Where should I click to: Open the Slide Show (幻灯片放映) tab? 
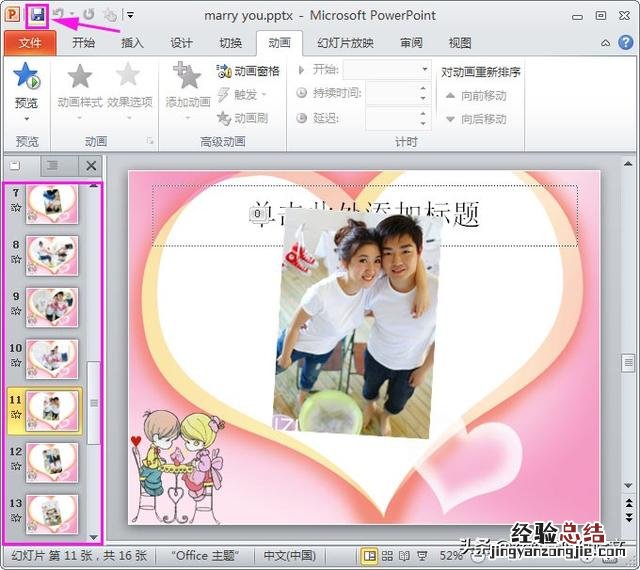[345, 43]
